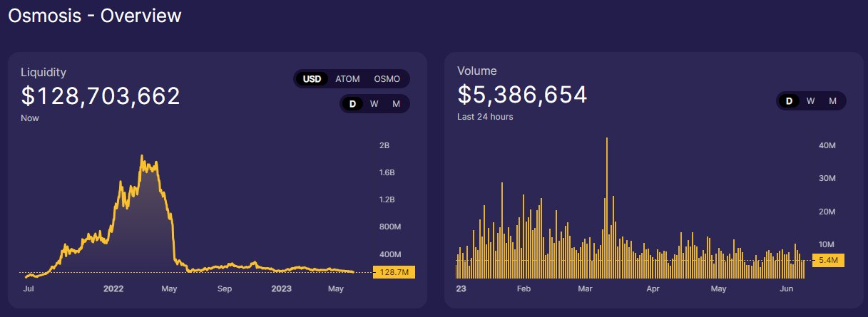Screen dimensions: 868x317
Task: Click the Apr label on Volume chart
Action: point(653,289)
